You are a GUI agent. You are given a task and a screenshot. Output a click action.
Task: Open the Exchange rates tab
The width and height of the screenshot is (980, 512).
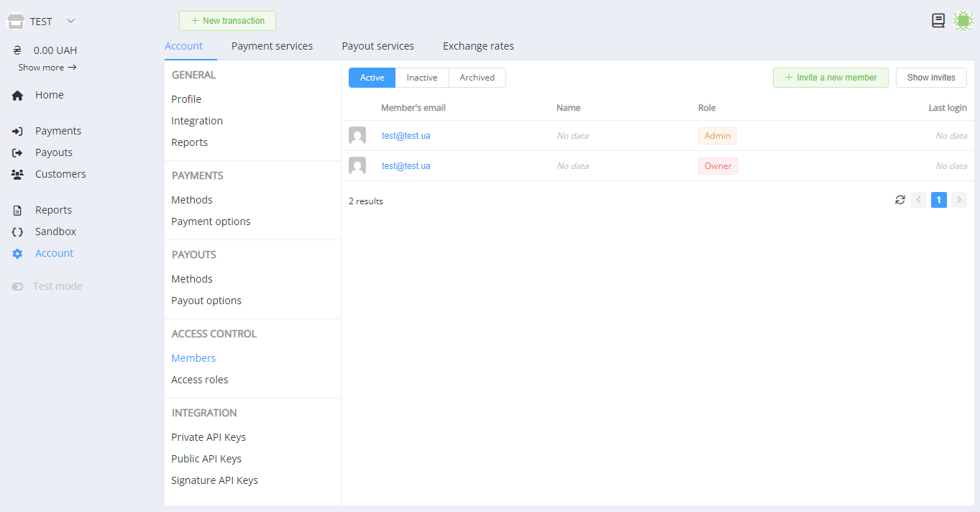478,46
